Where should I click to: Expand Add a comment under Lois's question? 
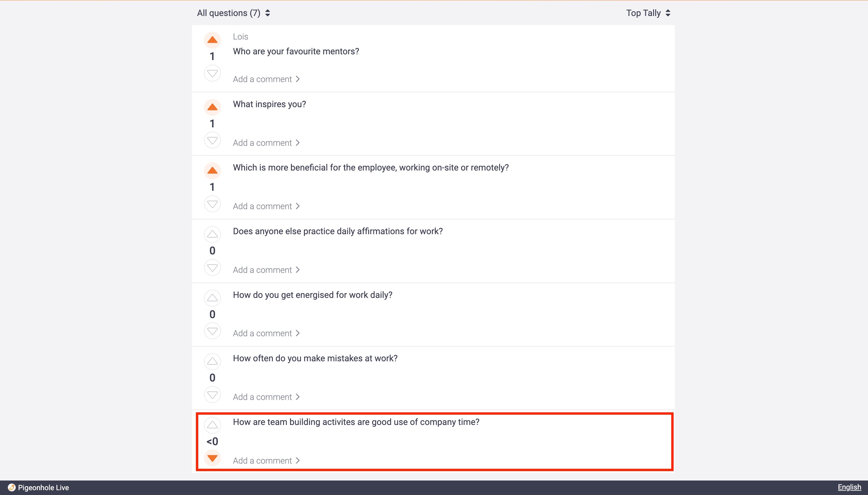(x=266, y=79)
